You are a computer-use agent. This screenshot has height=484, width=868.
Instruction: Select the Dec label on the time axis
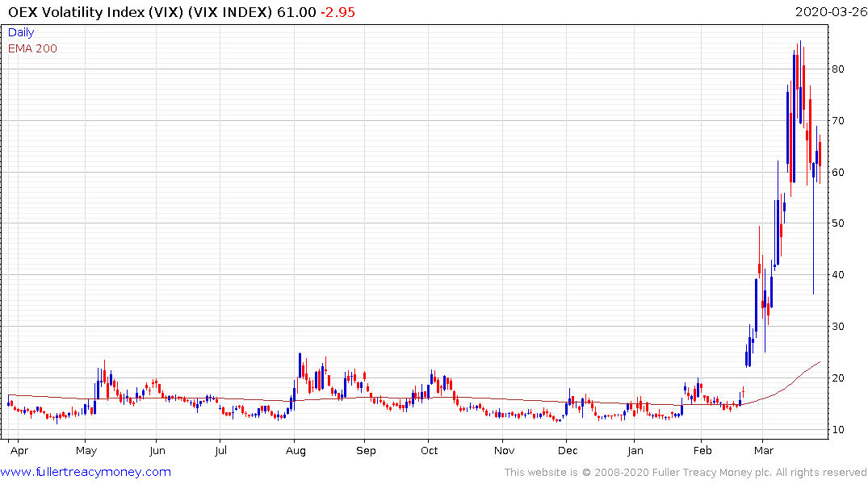(568, 451)
